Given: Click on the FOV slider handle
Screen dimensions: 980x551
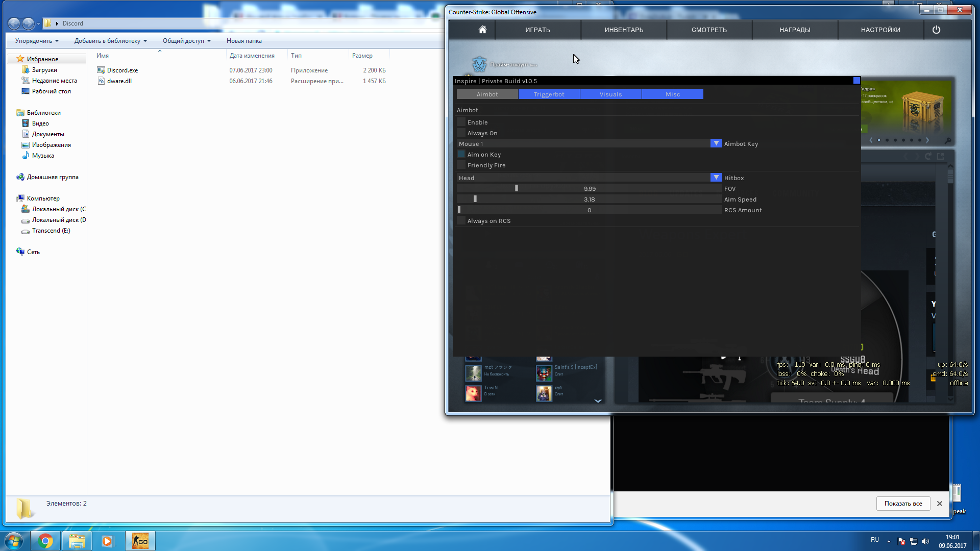Looking at the screenshot, I should [x=517, y=188].
